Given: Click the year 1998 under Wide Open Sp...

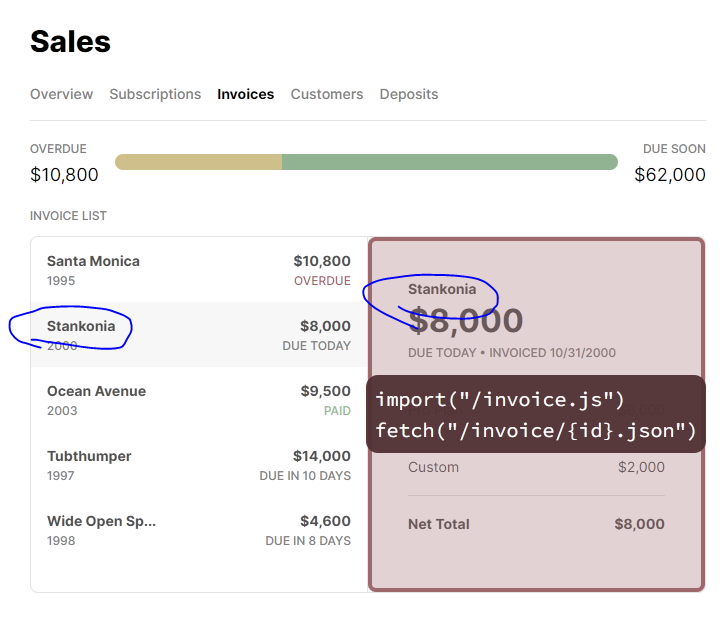Looking at the screenshot, I should coord(61,541).
